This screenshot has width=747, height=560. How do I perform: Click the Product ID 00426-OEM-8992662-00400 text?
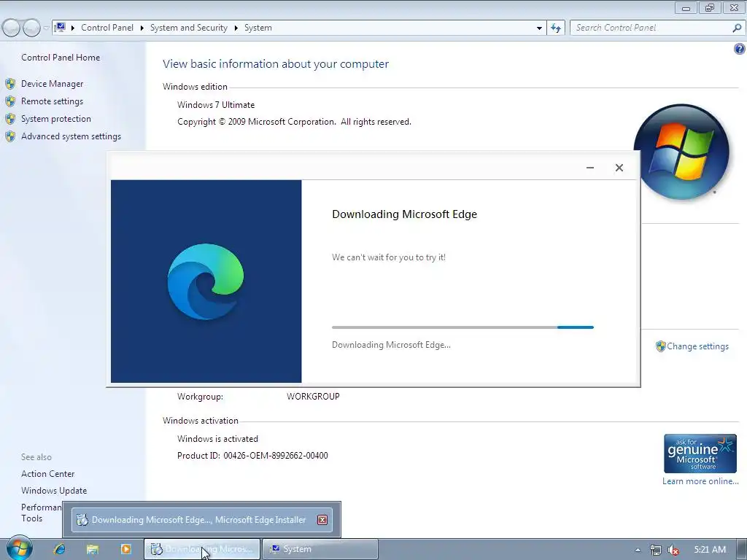(x=252, y=456)
